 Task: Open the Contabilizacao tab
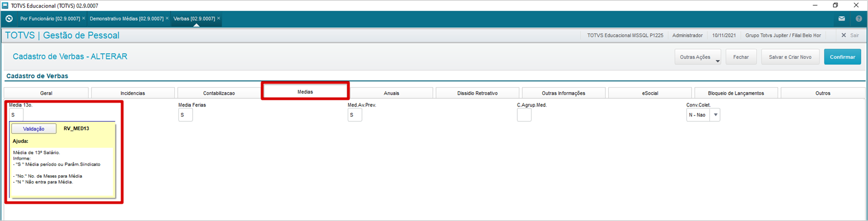point(219,93)
